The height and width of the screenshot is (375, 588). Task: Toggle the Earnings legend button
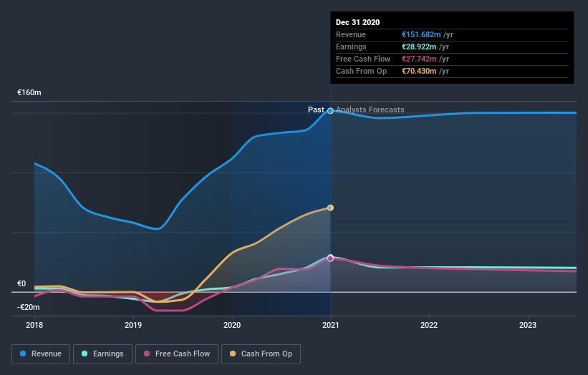point(102,354)
